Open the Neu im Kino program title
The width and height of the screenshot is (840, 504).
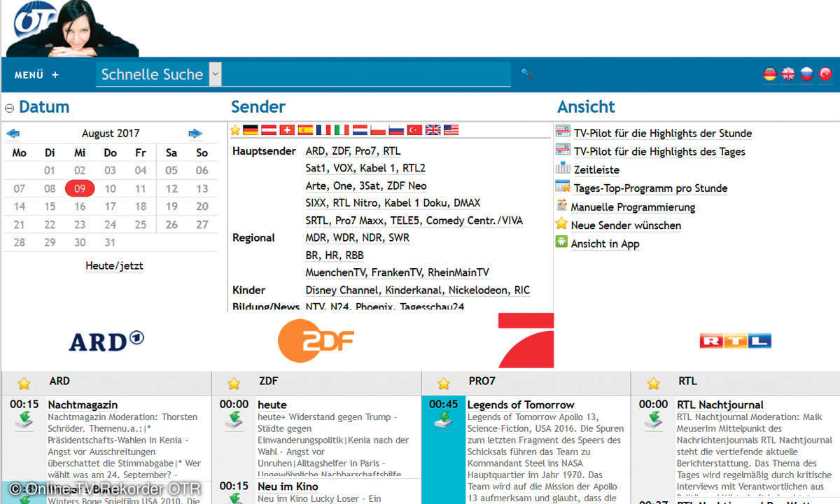288,486
